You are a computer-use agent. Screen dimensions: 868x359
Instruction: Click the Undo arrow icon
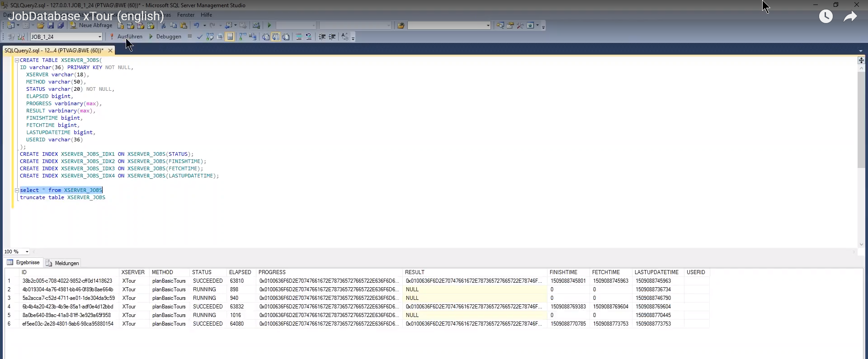(196, 25)
